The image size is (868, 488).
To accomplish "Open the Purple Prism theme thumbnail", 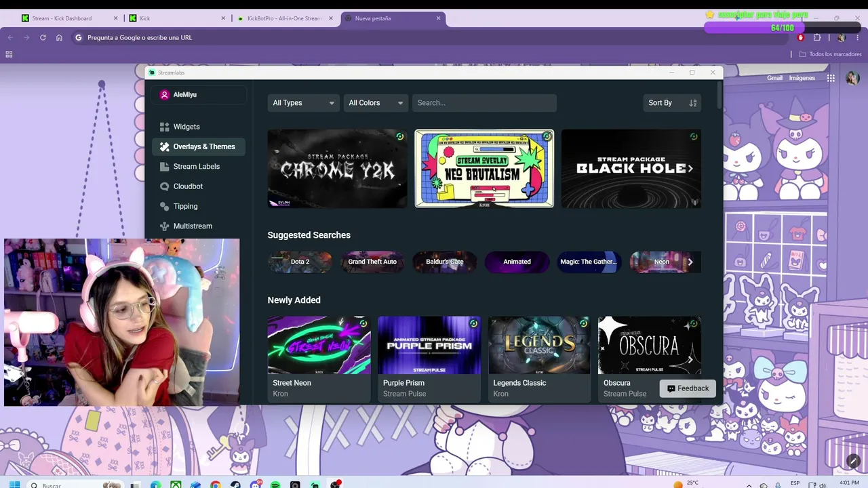I will tap(429, 345).
